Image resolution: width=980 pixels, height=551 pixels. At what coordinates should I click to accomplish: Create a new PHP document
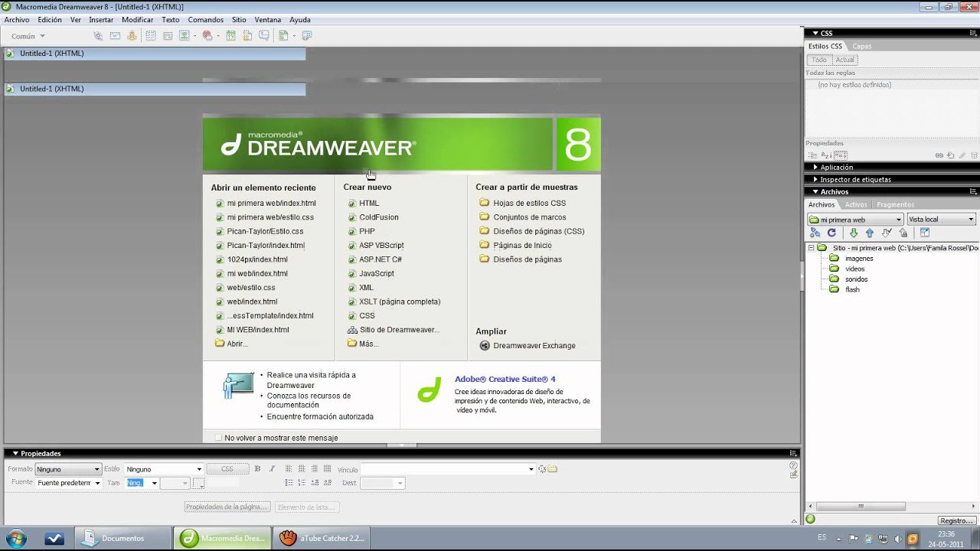pyautogui.click(x=367, y=231)
